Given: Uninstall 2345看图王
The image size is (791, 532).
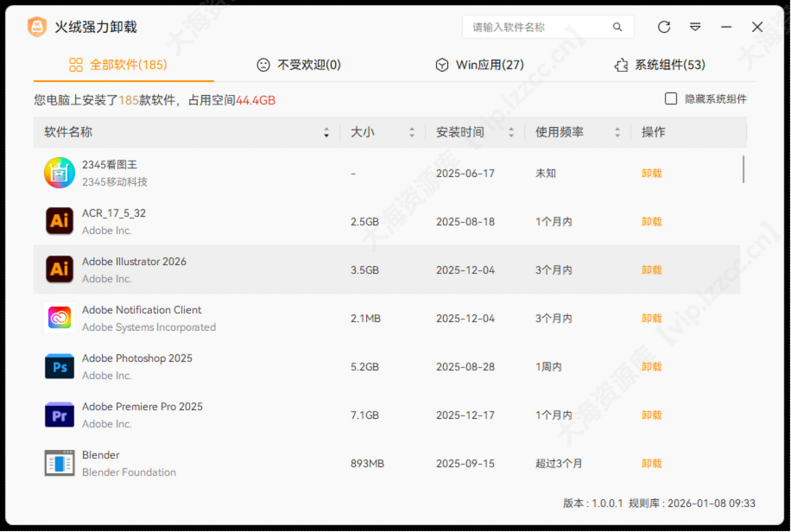Looking at the screenshot, I should point(651,173).
